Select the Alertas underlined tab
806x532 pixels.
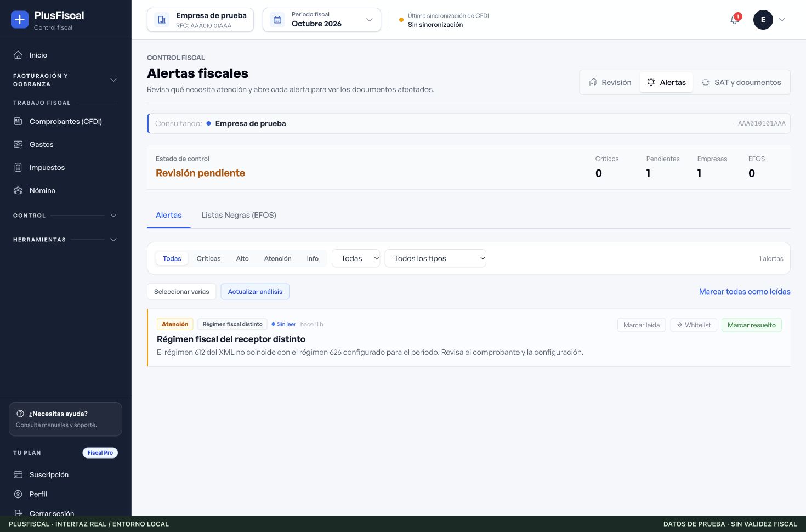coord(168,215)
